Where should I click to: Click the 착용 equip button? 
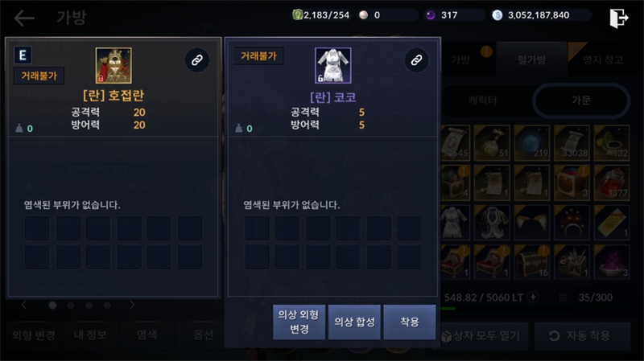pos(410,322)
